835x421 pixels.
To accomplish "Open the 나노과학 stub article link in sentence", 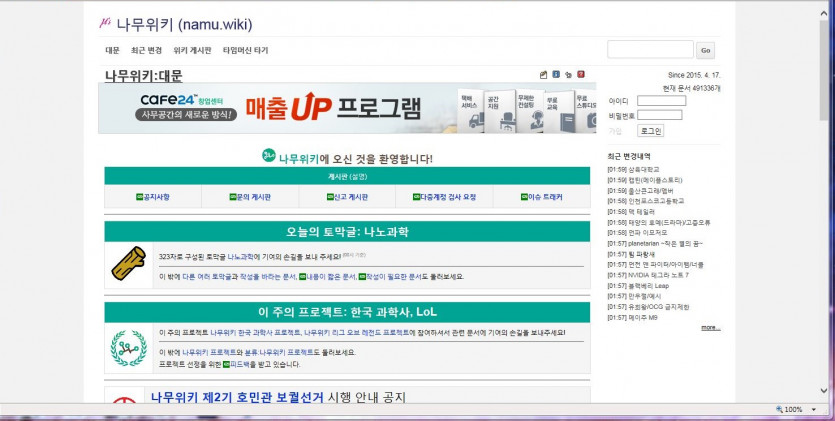I will (x=241, y=257).
